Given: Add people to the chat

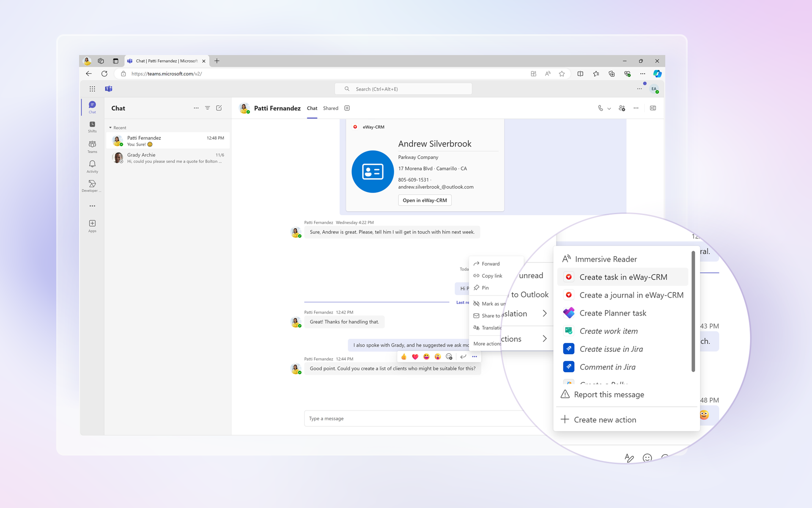Looking at the screenshot, I should click(x=622, y=108).
